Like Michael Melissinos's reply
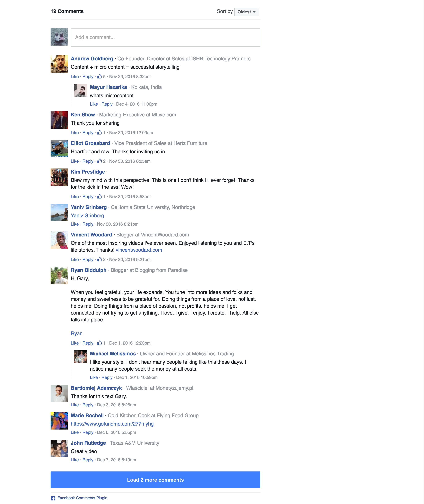The image size is (424, 504). 94,377
